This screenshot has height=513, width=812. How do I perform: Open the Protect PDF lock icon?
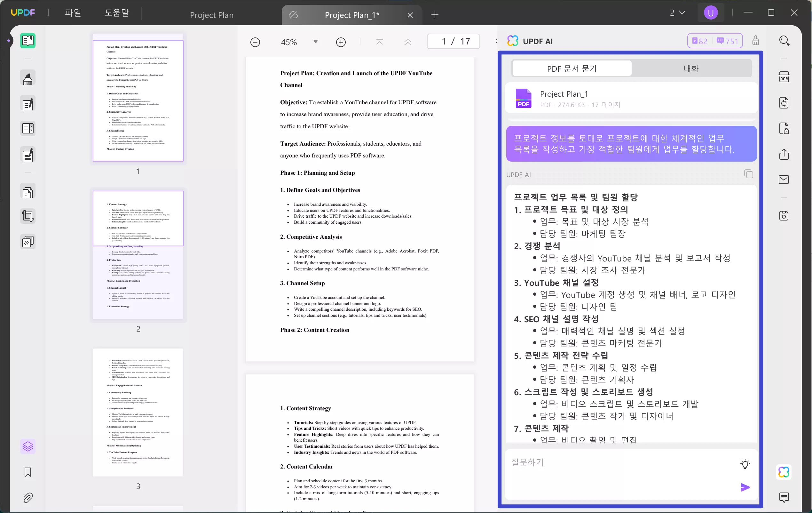784,129
